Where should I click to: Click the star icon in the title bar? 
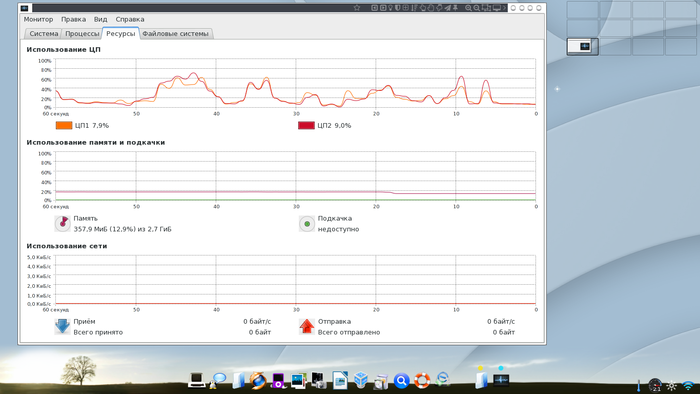coord(357,8)
